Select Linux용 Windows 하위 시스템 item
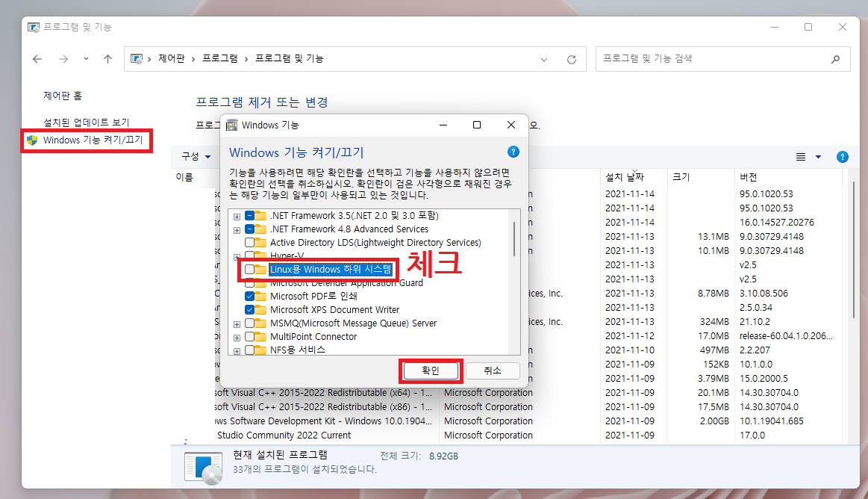 pos(331,269)
